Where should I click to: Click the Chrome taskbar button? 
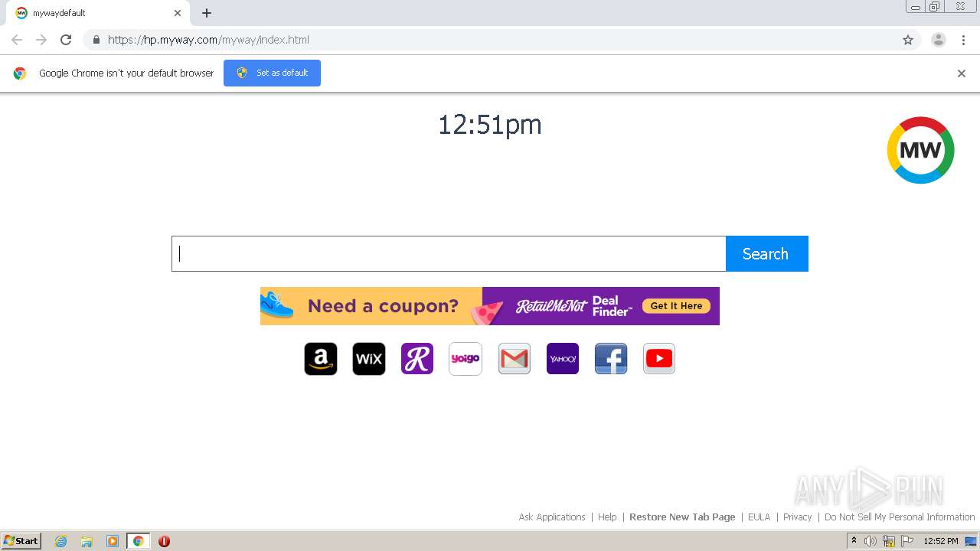(x=138, y=541)
